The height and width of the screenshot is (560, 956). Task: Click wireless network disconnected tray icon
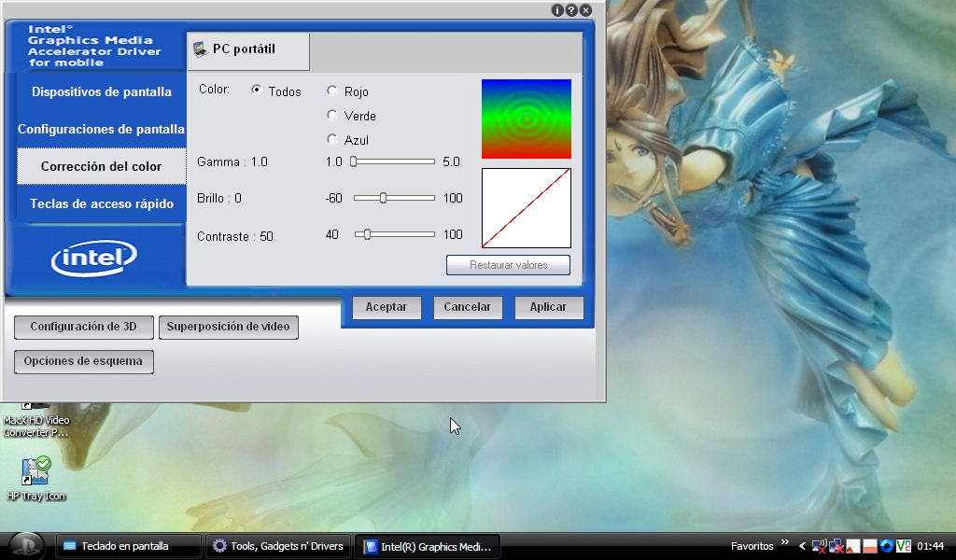(820, 546)
